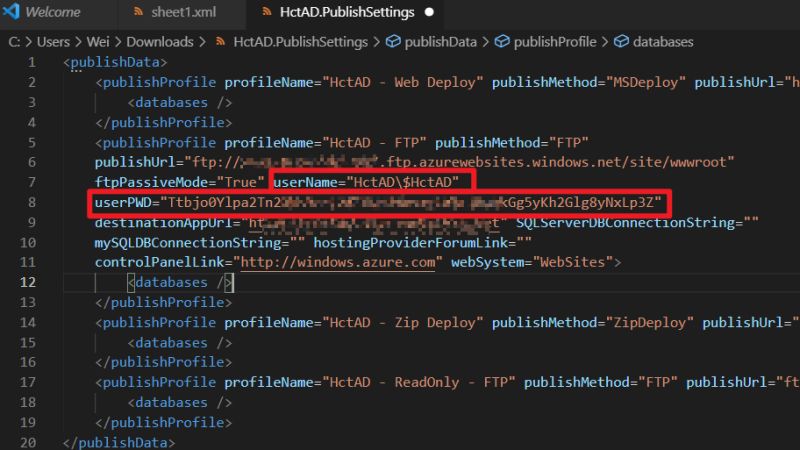The width and height of the screenshot is (800, 450).
Task: Click closing </publishData> tag
Action: pos(119,442)
